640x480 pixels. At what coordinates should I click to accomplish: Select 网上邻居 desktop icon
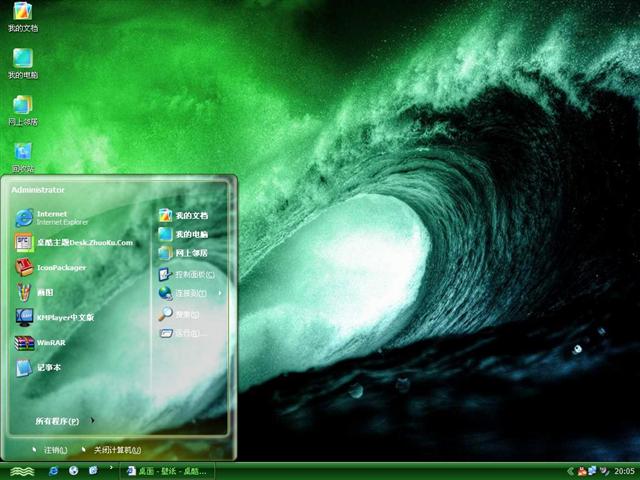[x=22, y=109]
